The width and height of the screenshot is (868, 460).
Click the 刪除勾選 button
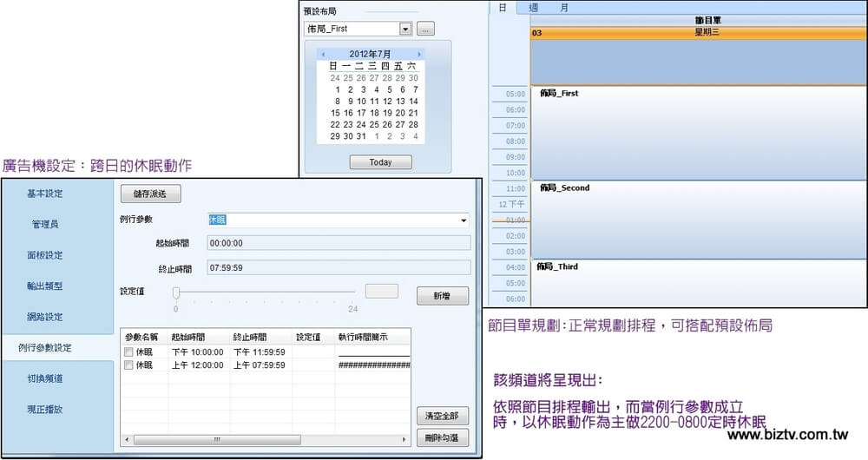tap(442, 437)
